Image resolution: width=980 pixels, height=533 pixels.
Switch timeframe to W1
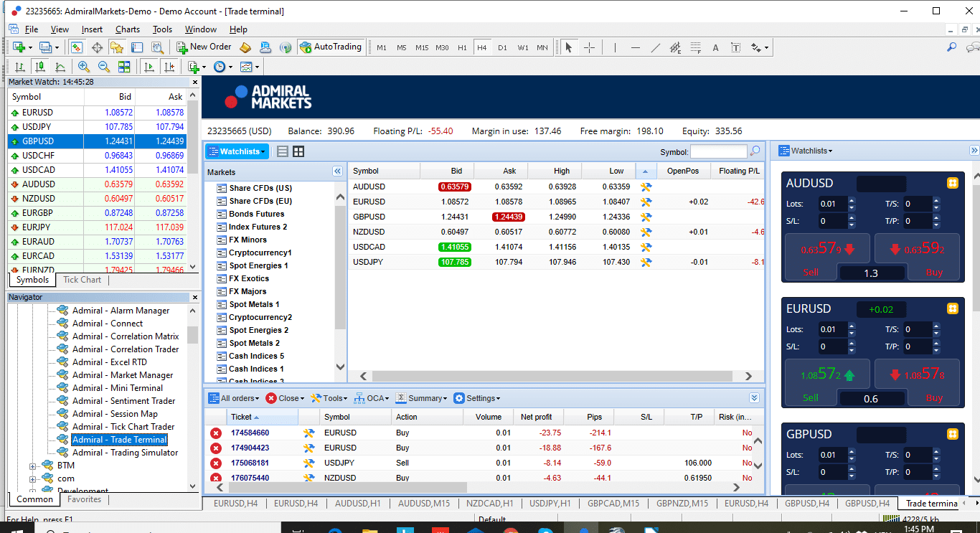[523, 48]
